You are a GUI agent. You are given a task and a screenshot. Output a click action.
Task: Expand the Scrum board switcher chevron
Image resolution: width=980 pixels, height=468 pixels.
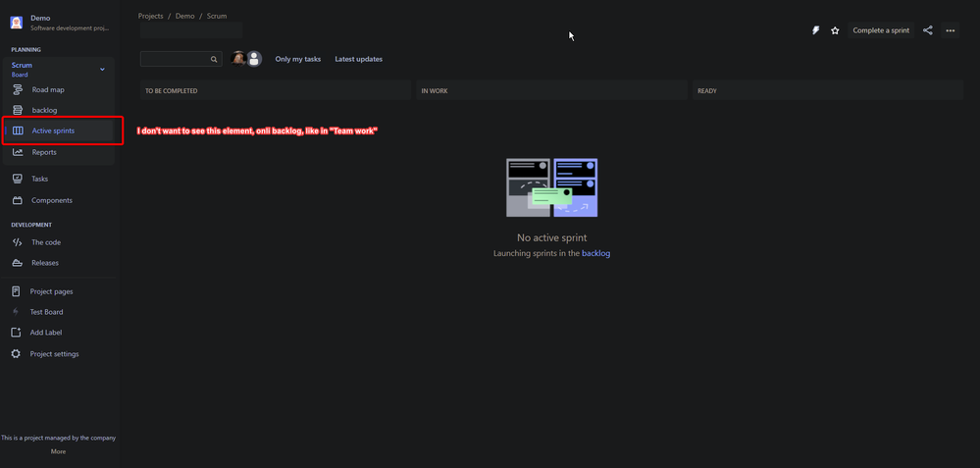click(102, 70)
